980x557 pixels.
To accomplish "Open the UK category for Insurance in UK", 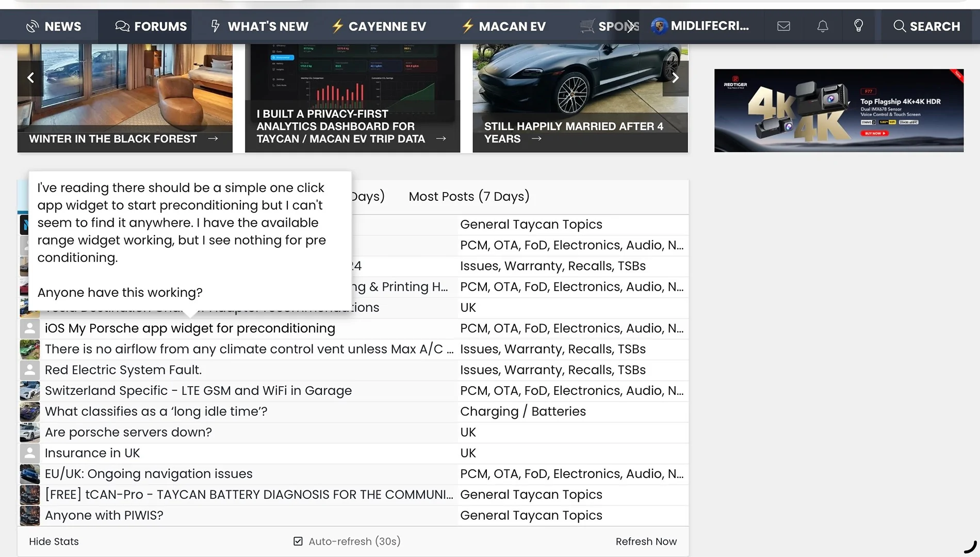I will [468, 453].
